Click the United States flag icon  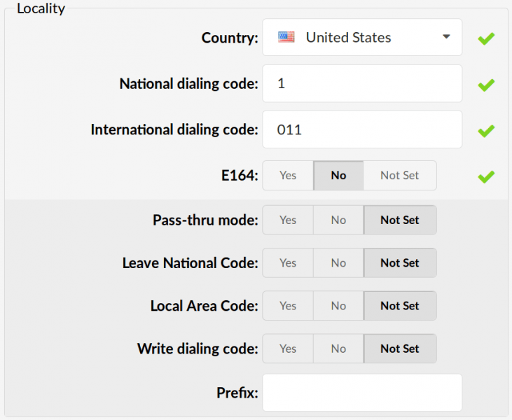click(x=286, y=37)
